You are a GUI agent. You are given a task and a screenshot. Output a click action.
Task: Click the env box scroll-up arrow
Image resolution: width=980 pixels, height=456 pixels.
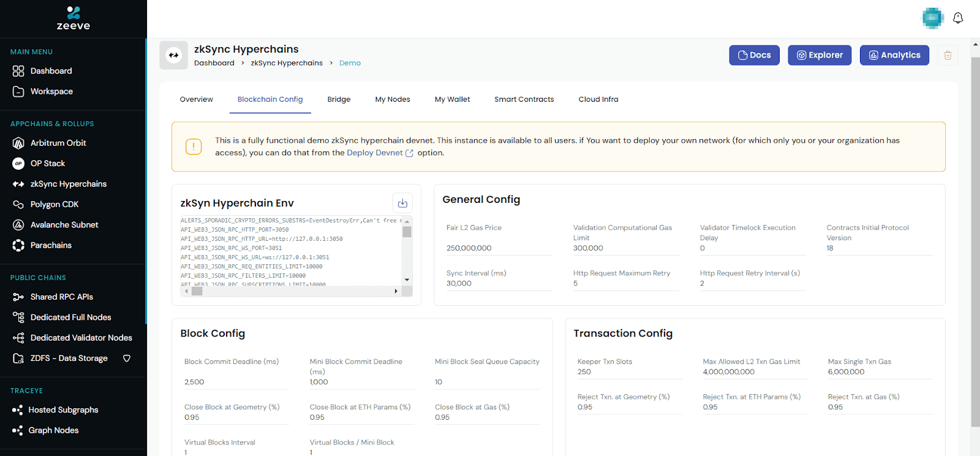[x=407, y=221]
